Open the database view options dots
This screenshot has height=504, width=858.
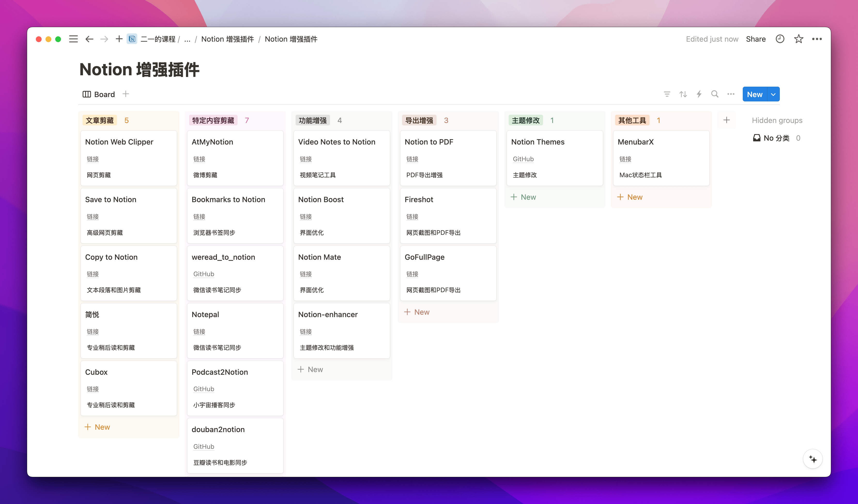click(731, 94)
